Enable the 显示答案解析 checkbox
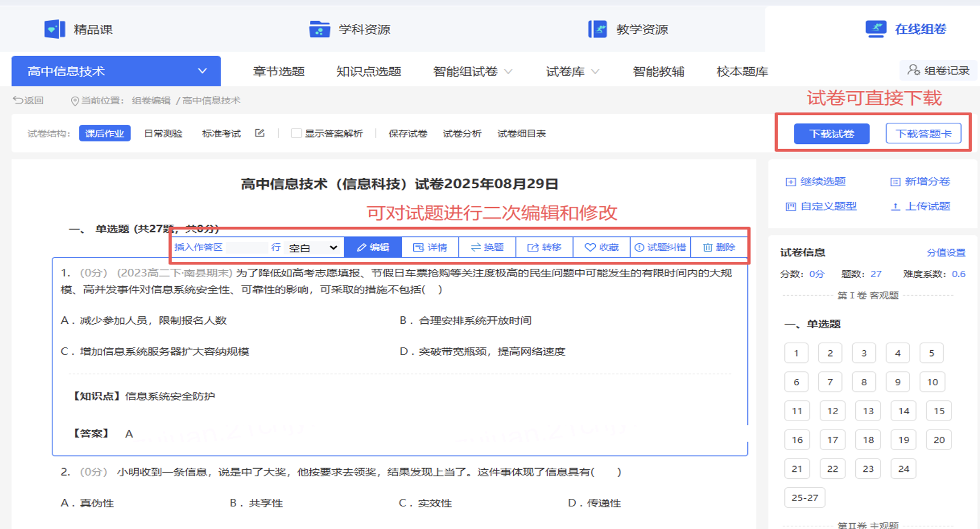 (x=296, y=133)
